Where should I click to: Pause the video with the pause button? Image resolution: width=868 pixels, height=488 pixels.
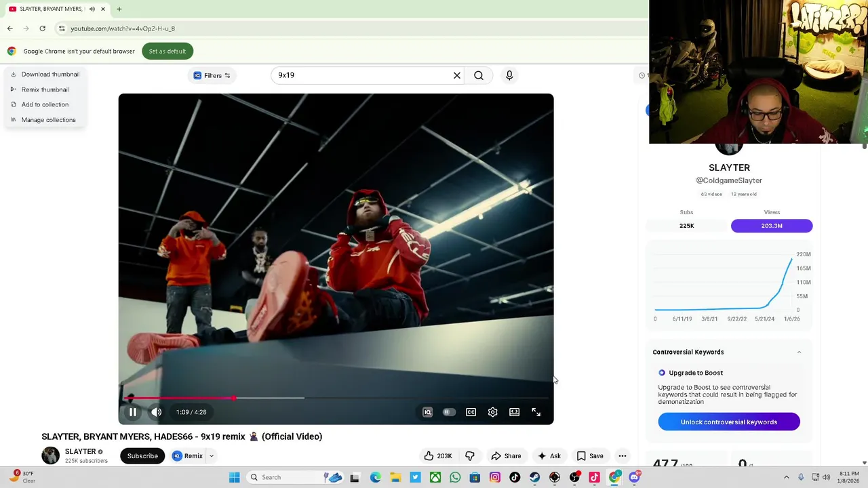(133, 412)
